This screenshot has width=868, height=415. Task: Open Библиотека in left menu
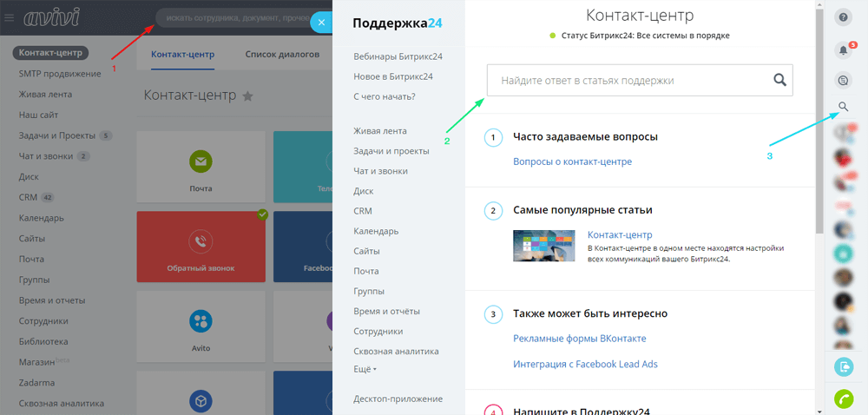43,341
